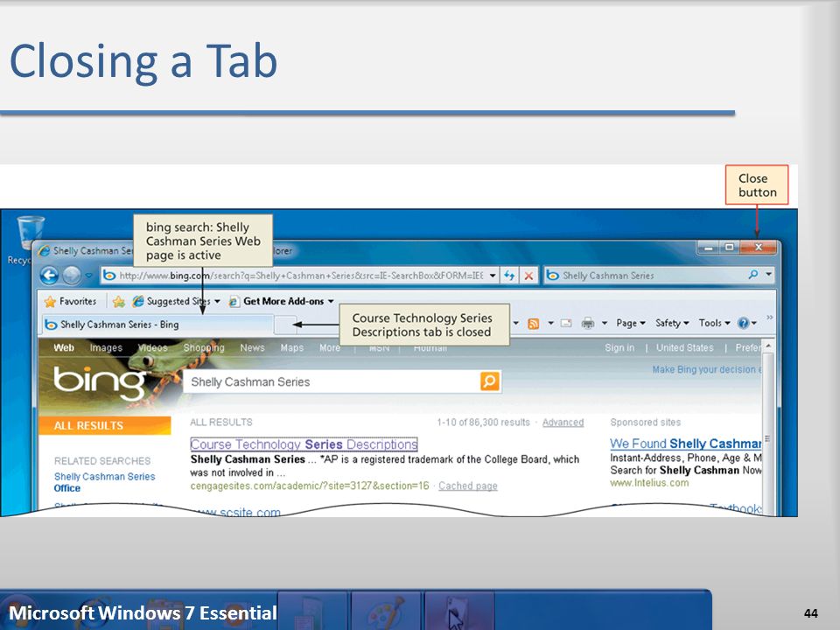Click the Internet Explorer title bar icon
This screenshot has width=840, height=630.
tap(44, 250)
